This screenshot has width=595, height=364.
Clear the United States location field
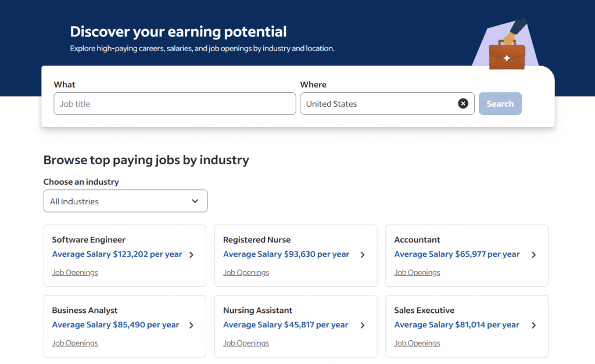463,103
